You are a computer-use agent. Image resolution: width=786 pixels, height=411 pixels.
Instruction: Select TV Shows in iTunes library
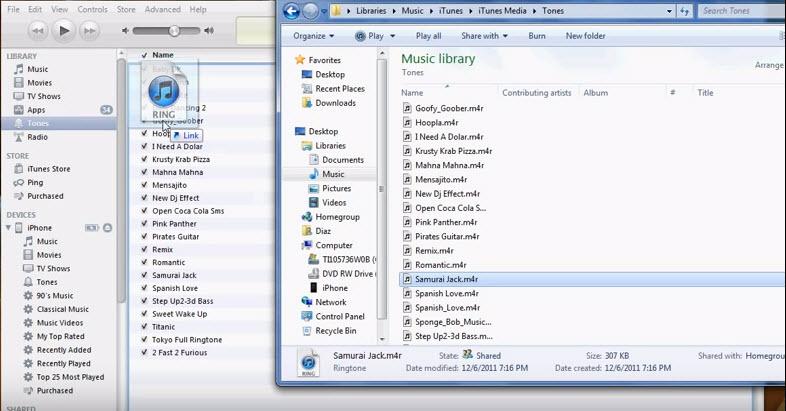(44, 96)
